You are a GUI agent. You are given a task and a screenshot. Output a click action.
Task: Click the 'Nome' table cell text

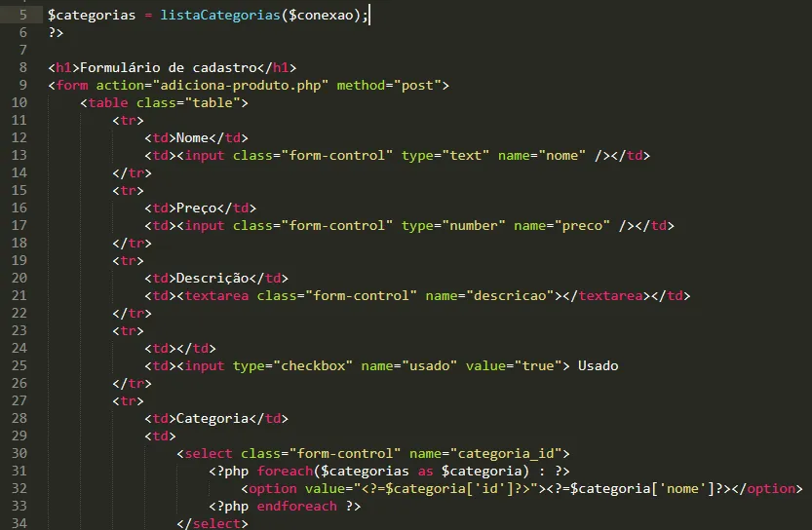coord(192,138)
